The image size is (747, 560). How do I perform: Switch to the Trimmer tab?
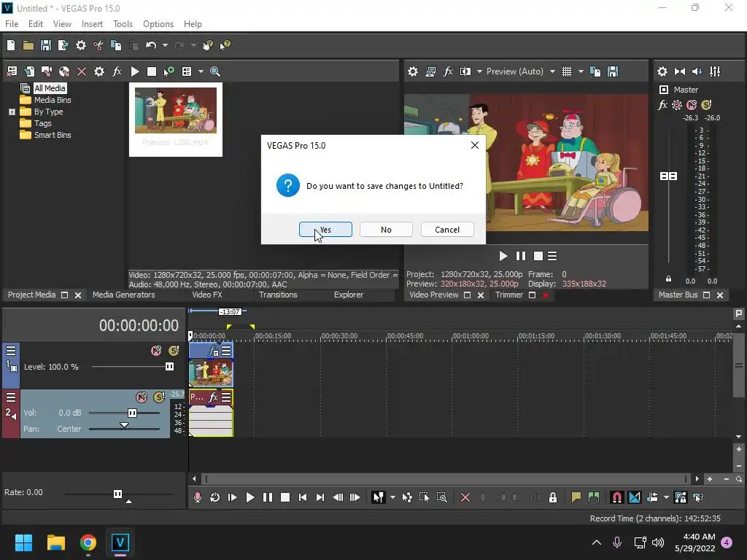click(508, 295)
